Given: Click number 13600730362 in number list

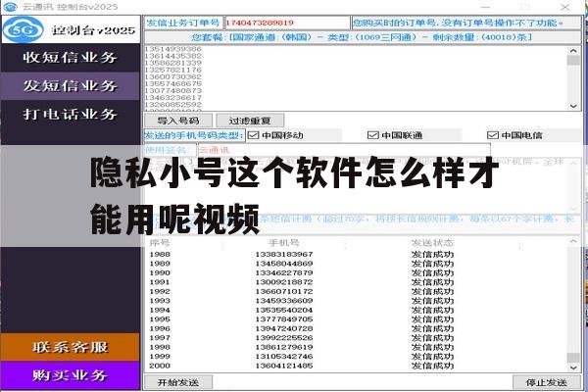Looking at the screenshot, I should click(173, 76).
